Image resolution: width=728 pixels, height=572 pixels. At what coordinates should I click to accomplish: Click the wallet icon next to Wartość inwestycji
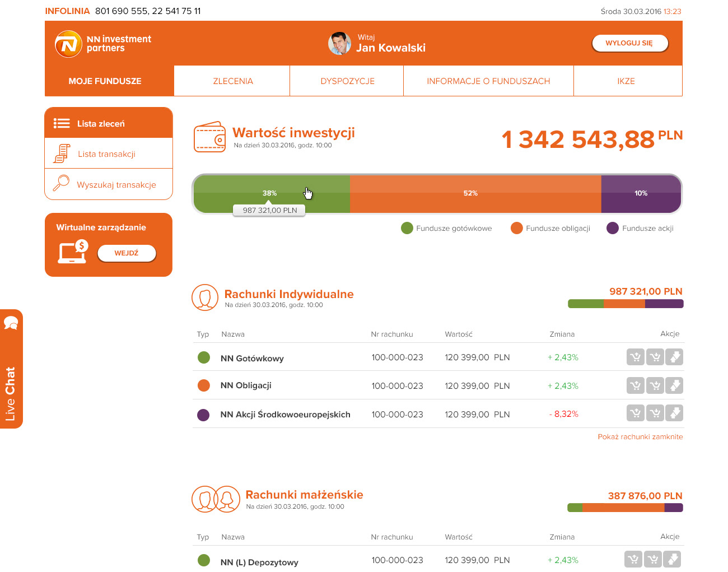209,137
